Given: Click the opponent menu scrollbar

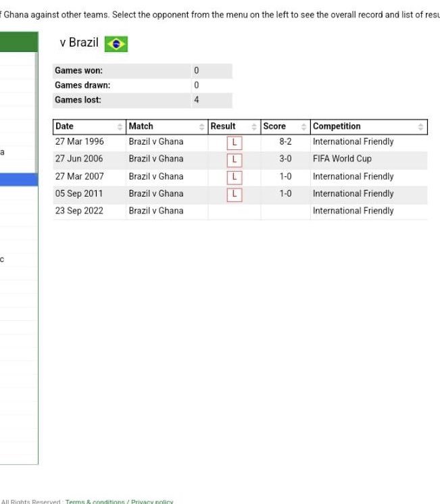Looking at the screenshot, I should 36,113.
